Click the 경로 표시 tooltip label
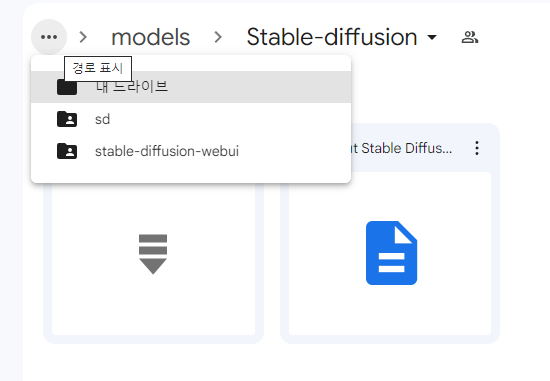 click(x=98, y=68)
